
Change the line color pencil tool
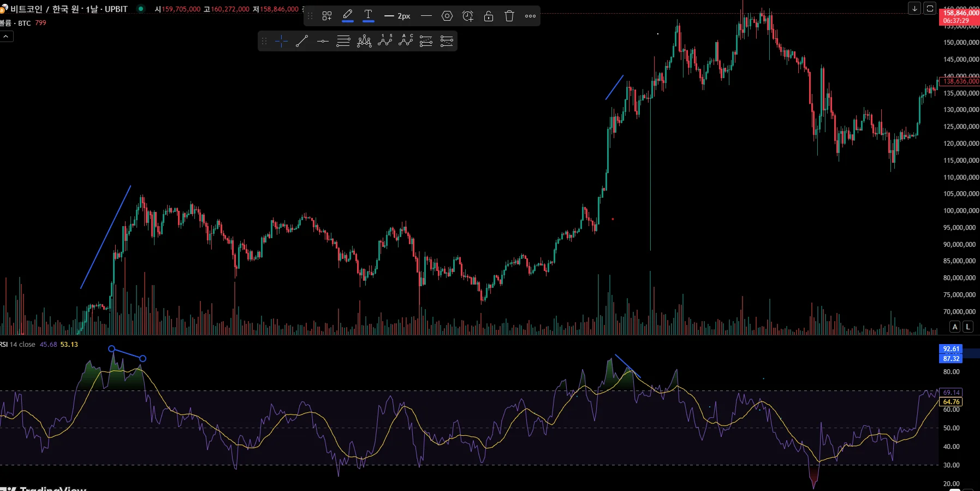point(348,16)
